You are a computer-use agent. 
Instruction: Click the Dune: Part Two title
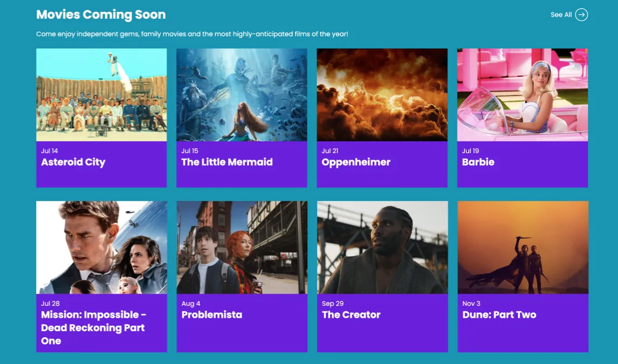499,315
